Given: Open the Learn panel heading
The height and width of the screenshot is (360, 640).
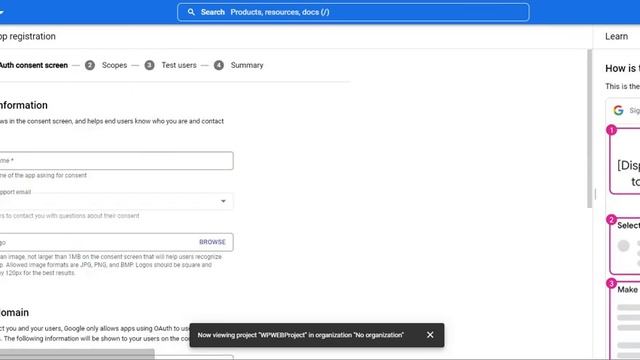Looking at the screenshot, I should pyautogui.click(x=616, y=36).
